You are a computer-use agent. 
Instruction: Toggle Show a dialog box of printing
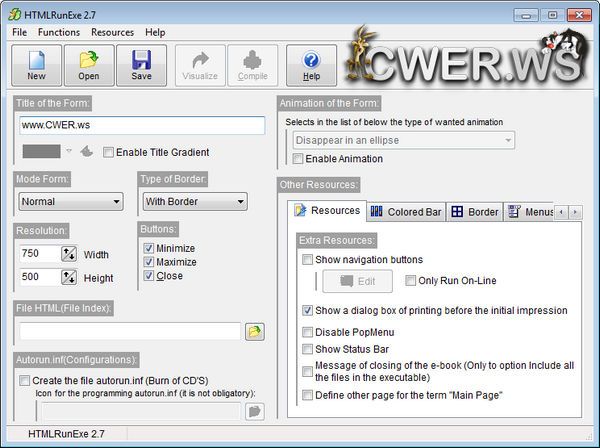pos(307,310)
